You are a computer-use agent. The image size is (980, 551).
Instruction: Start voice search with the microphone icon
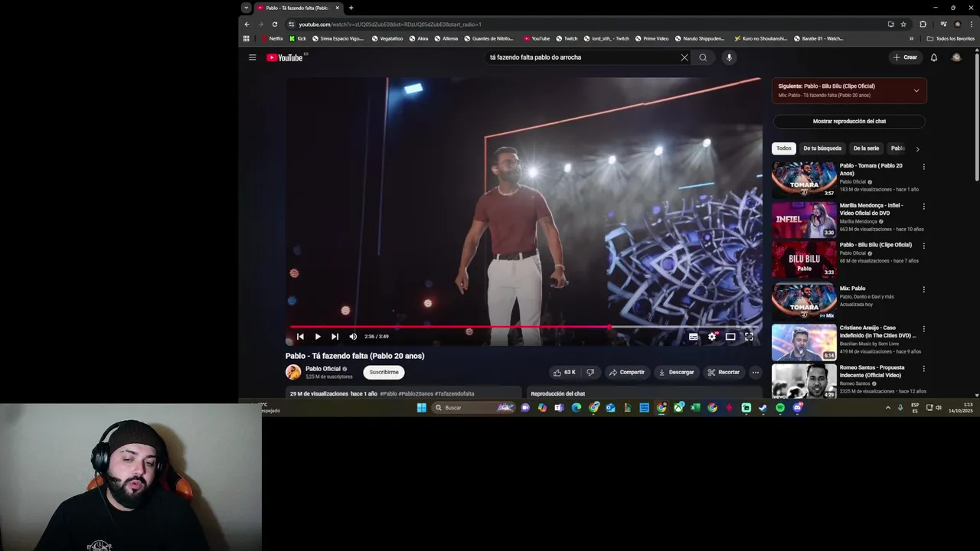(x=729, y=57)
